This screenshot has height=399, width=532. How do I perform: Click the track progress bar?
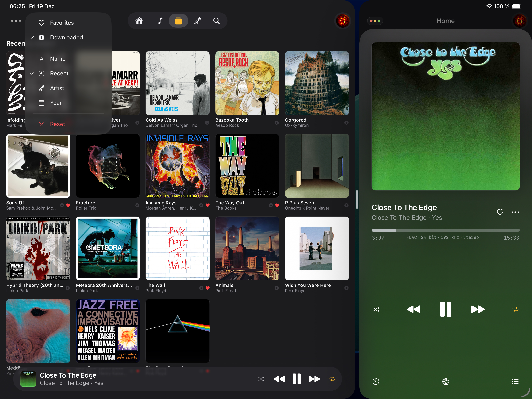(445, 230)
